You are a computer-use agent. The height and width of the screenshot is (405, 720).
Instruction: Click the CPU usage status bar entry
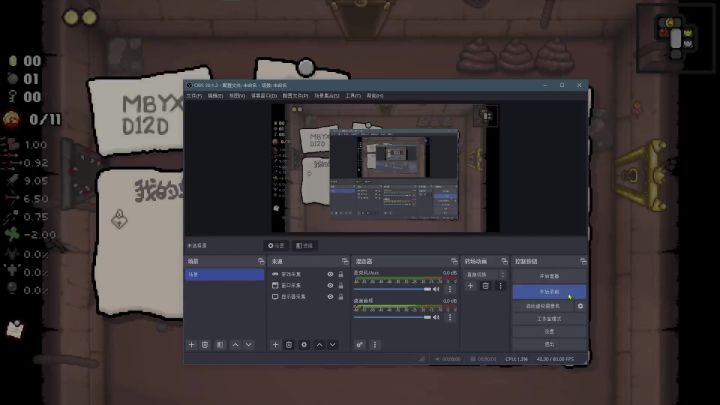coord(517,359)
